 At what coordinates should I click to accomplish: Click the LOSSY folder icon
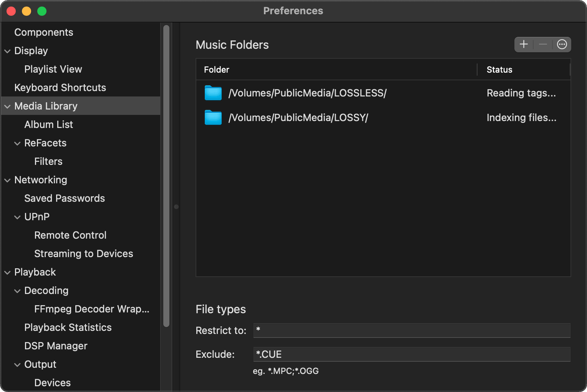click(213, 118)
